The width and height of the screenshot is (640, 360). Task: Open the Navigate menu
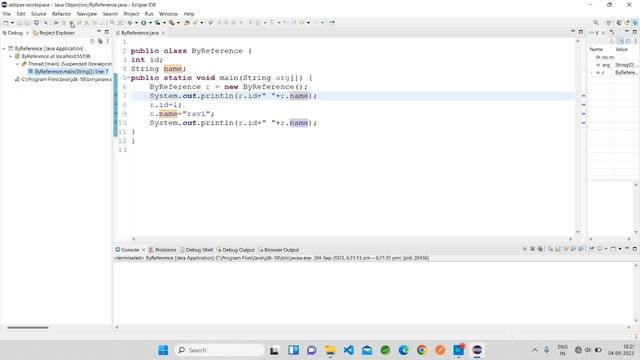[x=87, y=14]
